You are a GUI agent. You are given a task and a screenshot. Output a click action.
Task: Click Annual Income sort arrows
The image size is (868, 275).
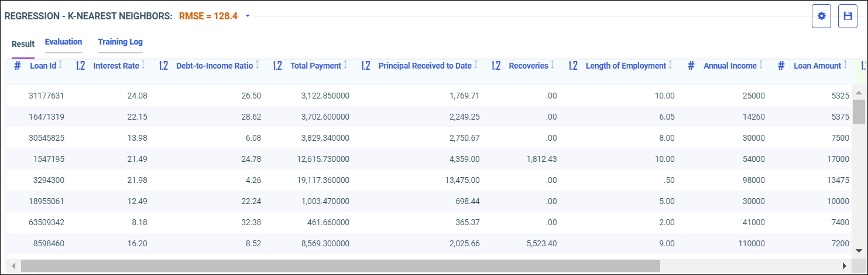pos(761,66)
